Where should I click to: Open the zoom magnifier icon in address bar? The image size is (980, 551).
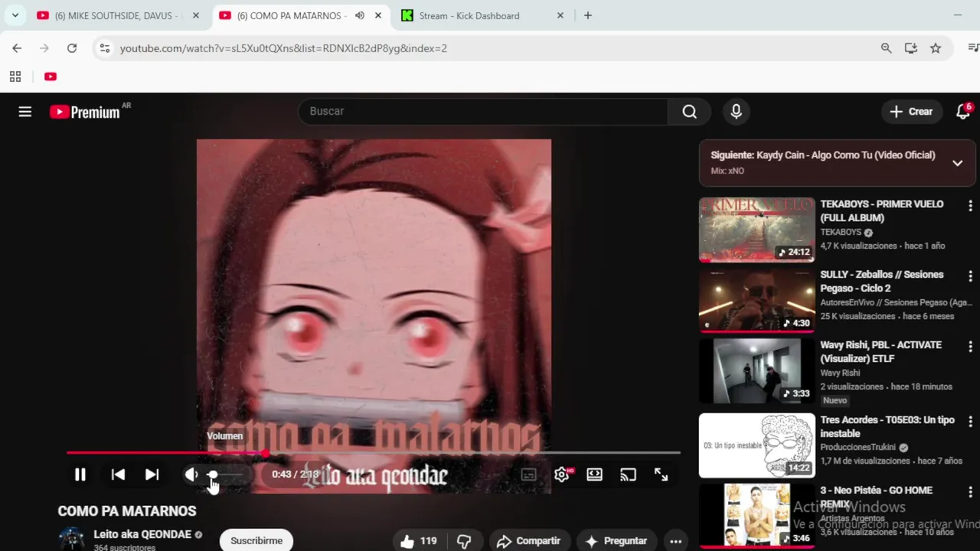pyautogui.click(x=886, y=48)
